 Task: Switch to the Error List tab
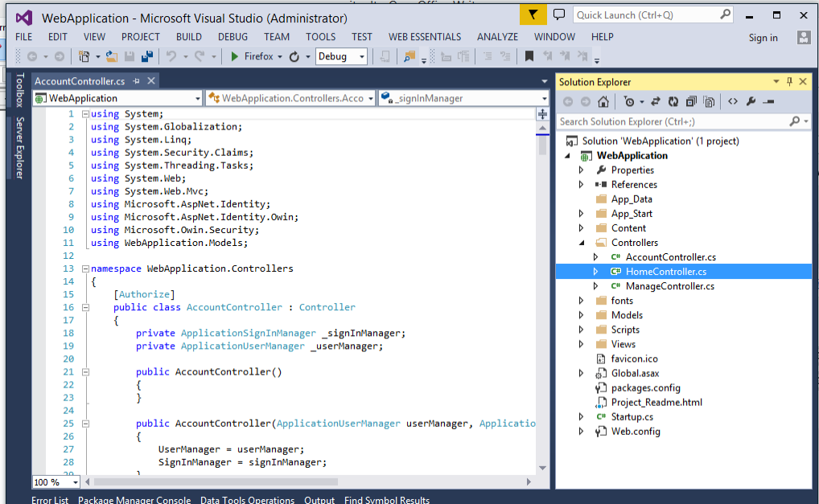tap(50, 500)
